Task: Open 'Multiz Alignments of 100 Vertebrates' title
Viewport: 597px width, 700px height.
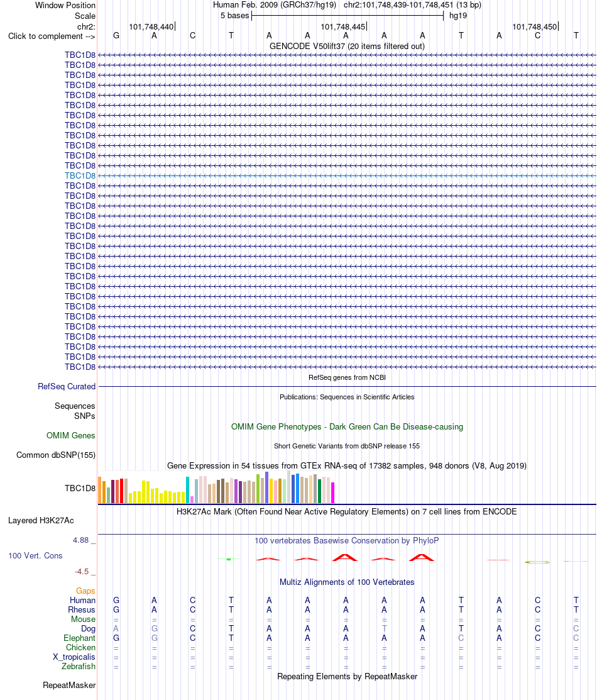Action: coord(347,582)
